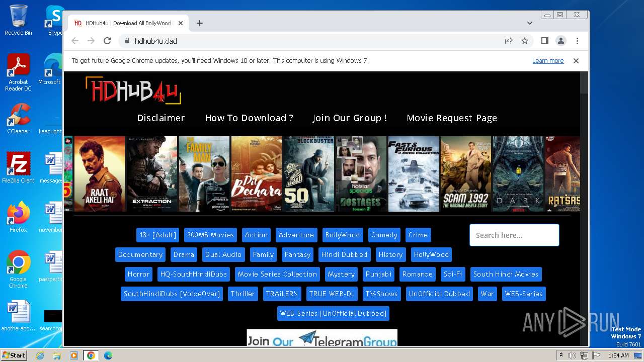Open WEB-Series [UnOfficial Dubbed] category
Image resolution: width=644 pixels, height=362 pixels.
(333, 314)
